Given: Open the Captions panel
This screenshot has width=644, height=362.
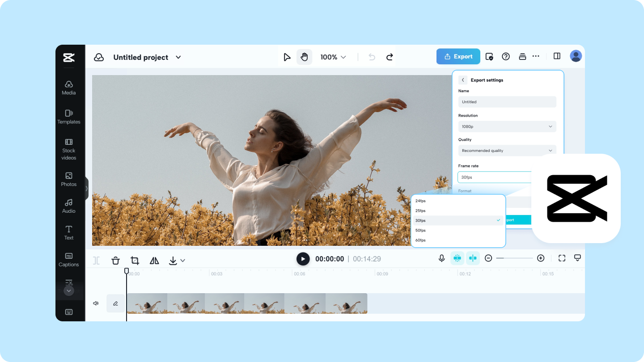Looking at the screenshot, I should (69, 260).
